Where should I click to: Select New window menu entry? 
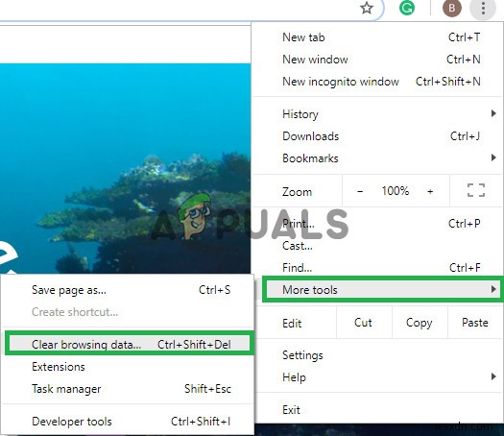tap(377, 60)
